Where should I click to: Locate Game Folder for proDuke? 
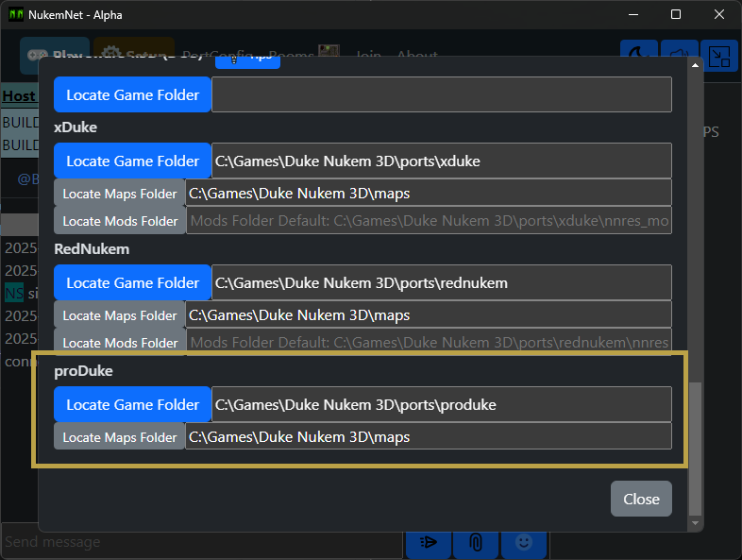(x=132, y=405)
